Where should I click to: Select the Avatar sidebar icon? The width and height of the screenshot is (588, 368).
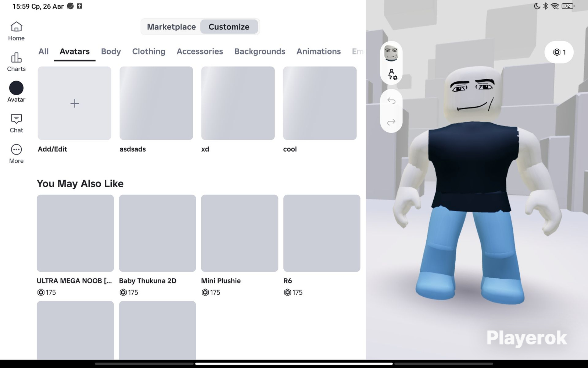16,88
